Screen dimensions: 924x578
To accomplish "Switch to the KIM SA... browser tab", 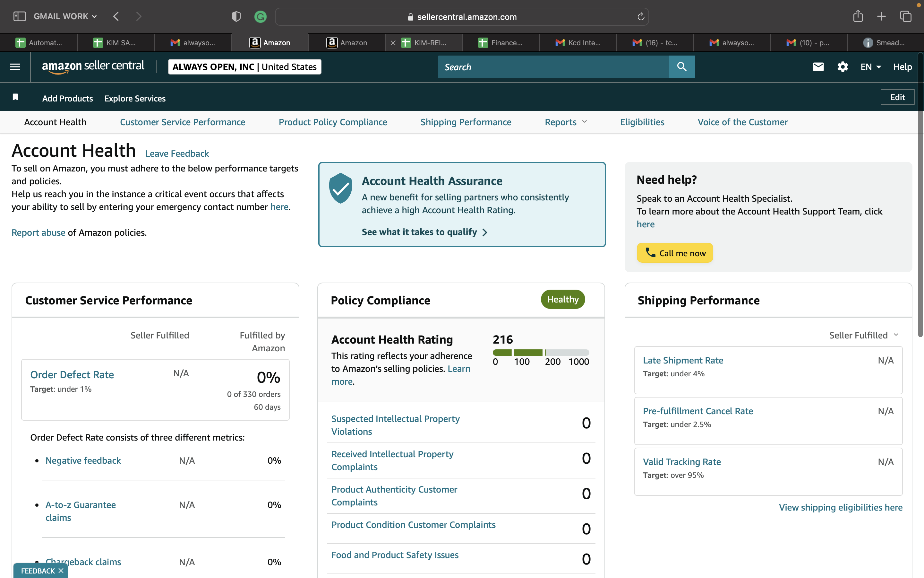I will pos(116,43).
